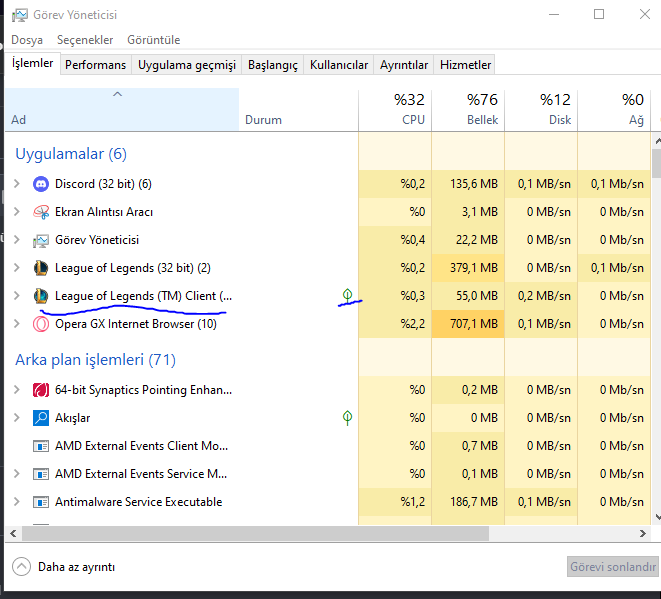Expand the Opera GX Internet Browser group
Viewport: 661px width, 599px height.
click(x=17, y=324)
